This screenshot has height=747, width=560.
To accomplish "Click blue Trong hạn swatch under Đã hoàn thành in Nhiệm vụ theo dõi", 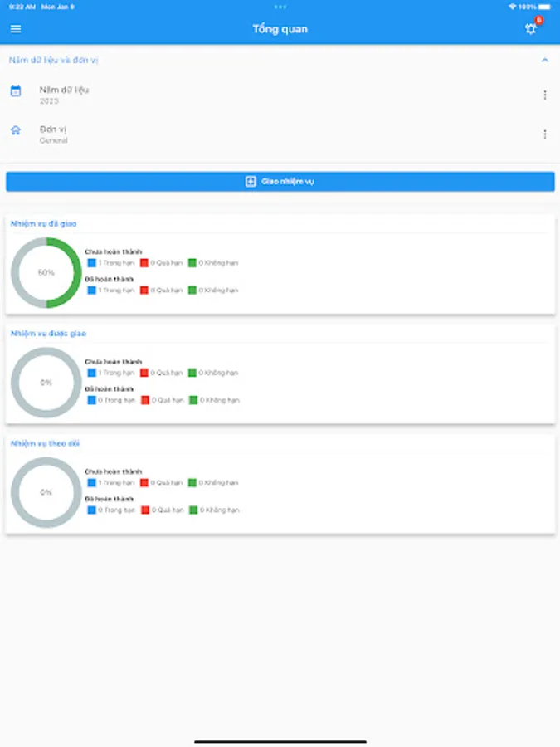I will tap(92, 510).
